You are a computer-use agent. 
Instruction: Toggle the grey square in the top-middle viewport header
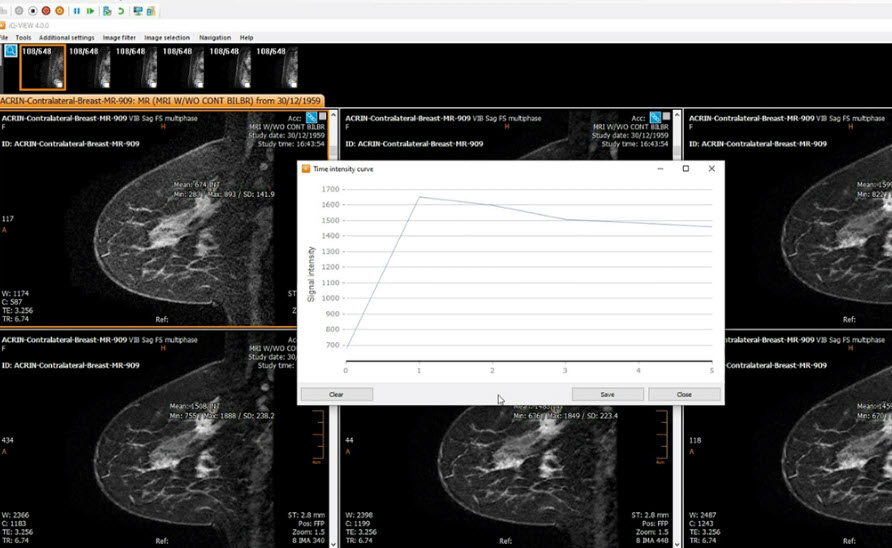(667, 118)
